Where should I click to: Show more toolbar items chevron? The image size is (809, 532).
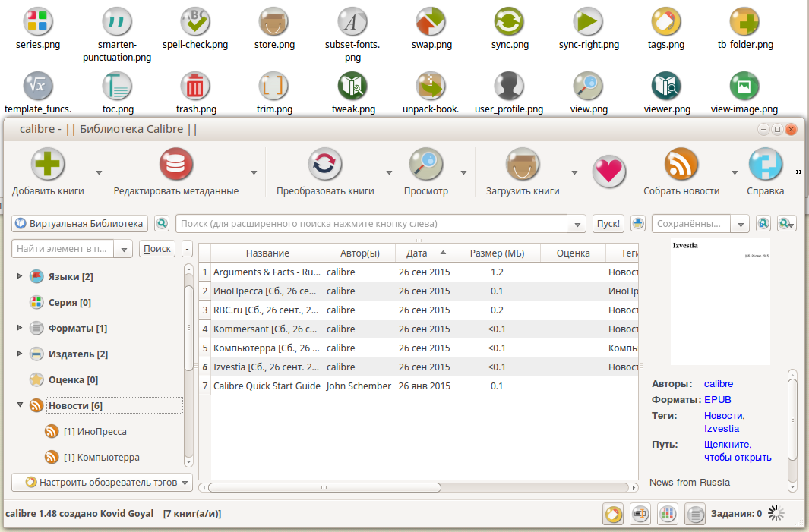(x=798, y=172)
